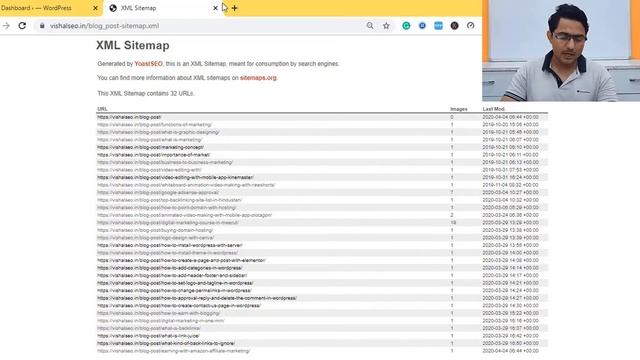Image resolution: width=640 pixels, height=360 pixels.
Task: Open the buying-domain-hosting link
Action: click(155, 230)
